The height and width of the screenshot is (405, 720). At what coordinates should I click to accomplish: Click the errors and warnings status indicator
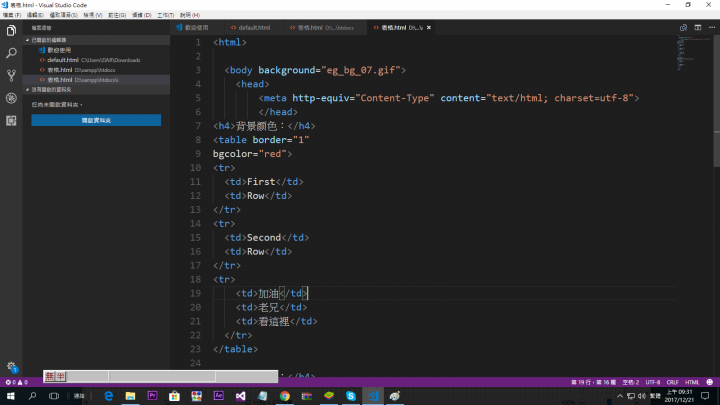[17, 382]
